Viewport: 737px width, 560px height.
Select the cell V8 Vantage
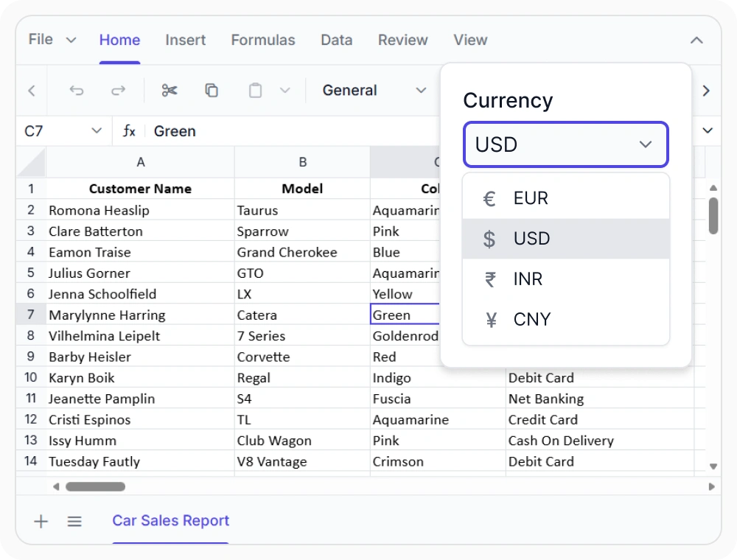[302, 461]
